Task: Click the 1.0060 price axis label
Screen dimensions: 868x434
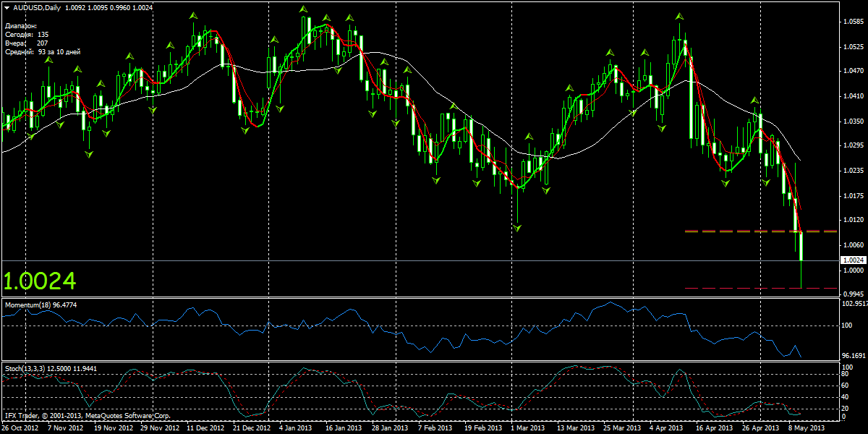Action: coord(854,244)
